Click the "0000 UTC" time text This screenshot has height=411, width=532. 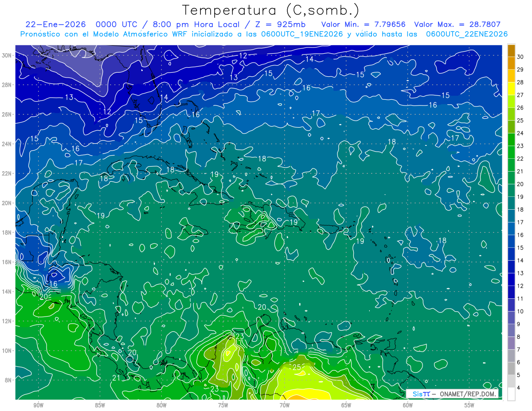click(x=117, y=25)
